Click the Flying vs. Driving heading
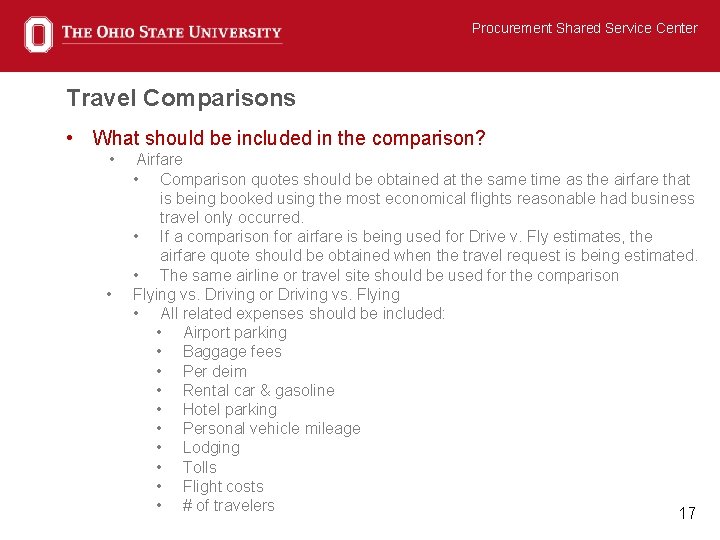 pyautogui.click(x=266, y=294)
